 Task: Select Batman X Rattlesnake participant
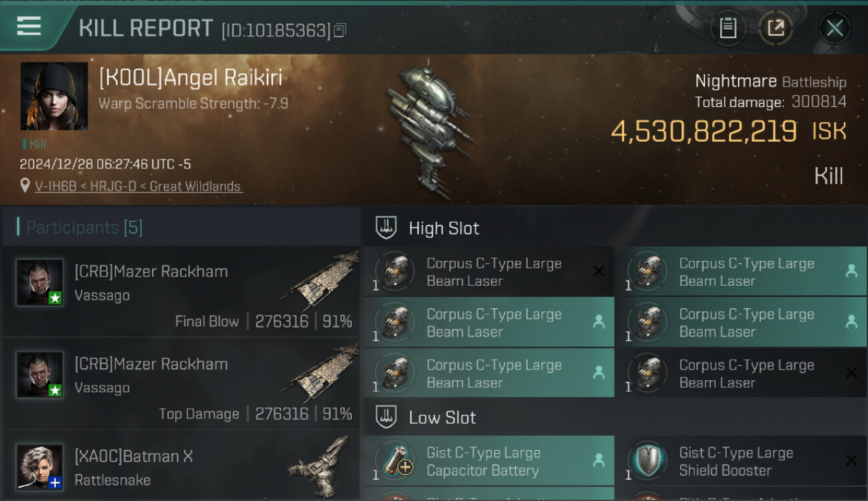pos(181,464)
